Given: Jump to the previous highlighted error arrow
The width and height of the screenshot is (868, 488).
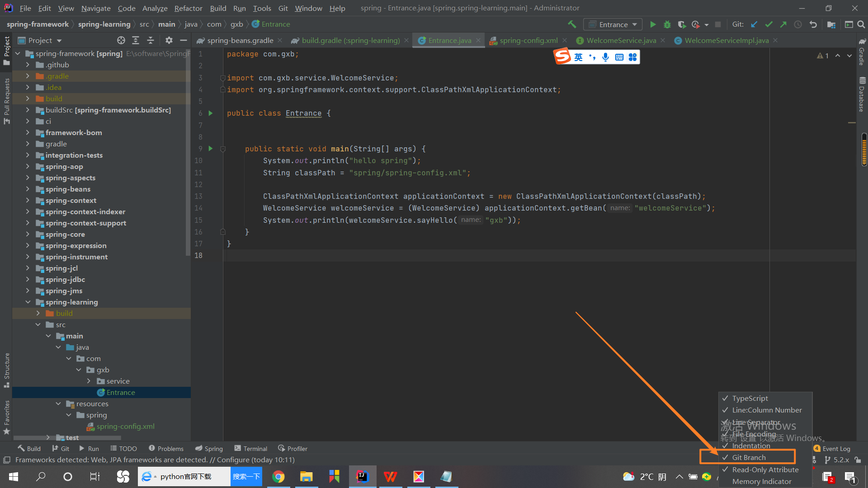Looking at the screenshot, I should click(838, 56).
